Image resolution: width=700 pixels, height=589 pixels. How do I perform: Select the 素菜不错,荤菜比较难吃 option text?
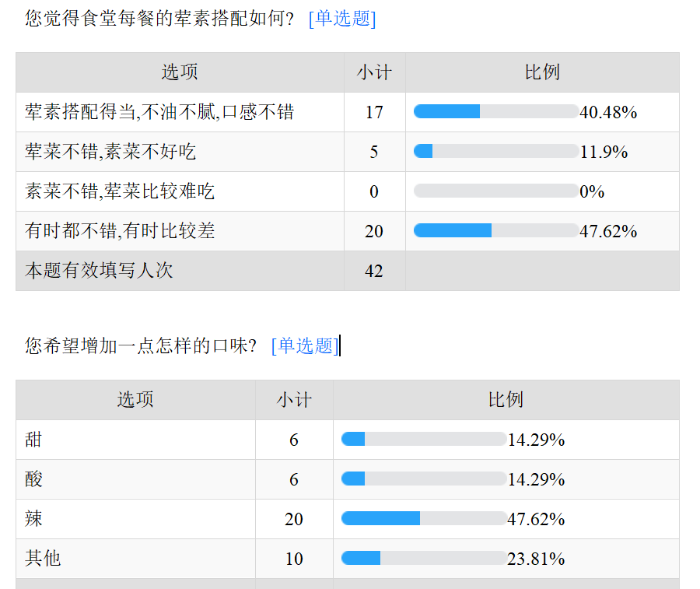pos(120,191)
